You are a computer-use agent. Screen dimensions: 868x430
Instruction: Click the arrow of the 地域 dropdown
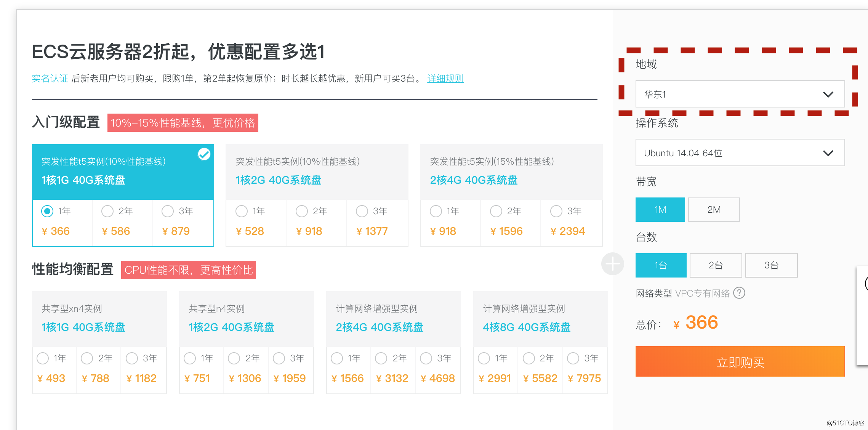pos(828,94)
